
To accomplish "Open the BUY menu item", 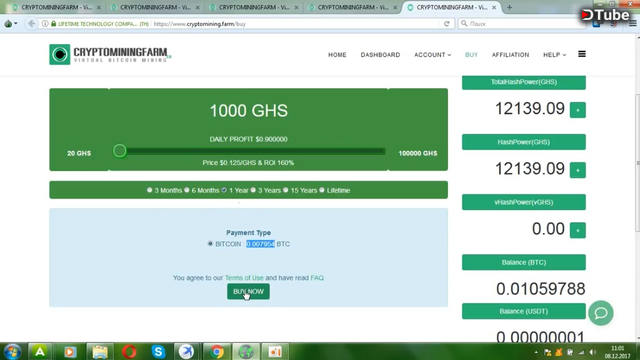I will tap(471, 55).
